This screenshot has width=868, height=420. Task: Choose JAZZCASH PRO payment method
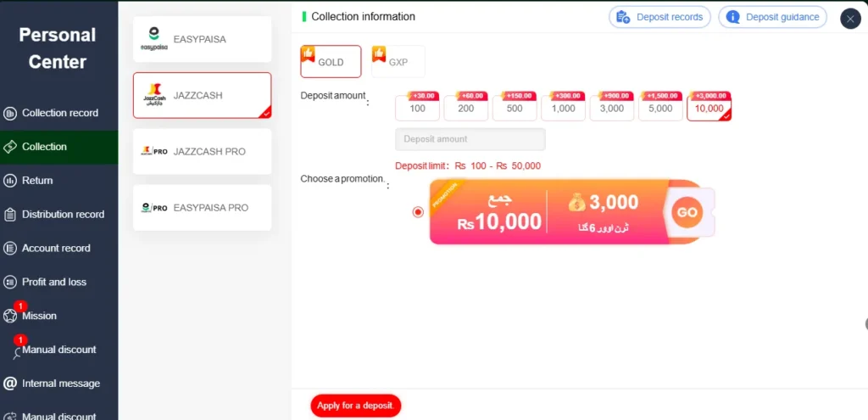coord(202,151)
